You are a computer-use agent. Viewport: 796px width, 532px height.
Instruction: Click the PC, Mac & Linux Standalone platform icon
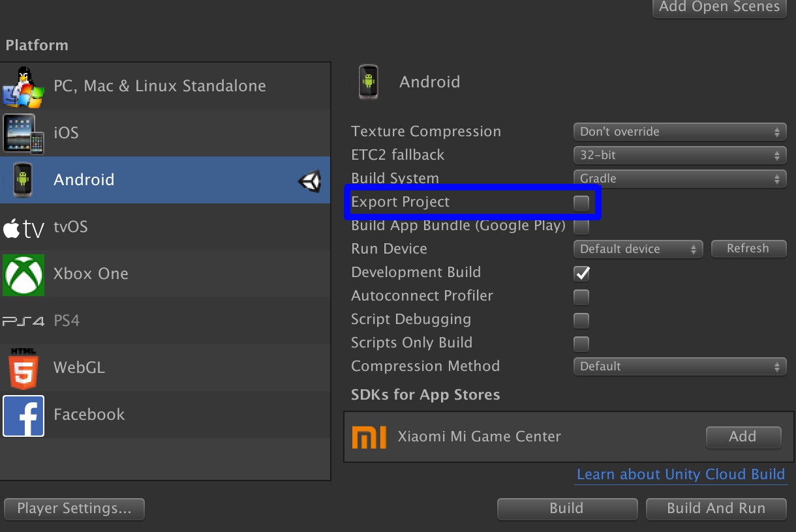point(23,87)
